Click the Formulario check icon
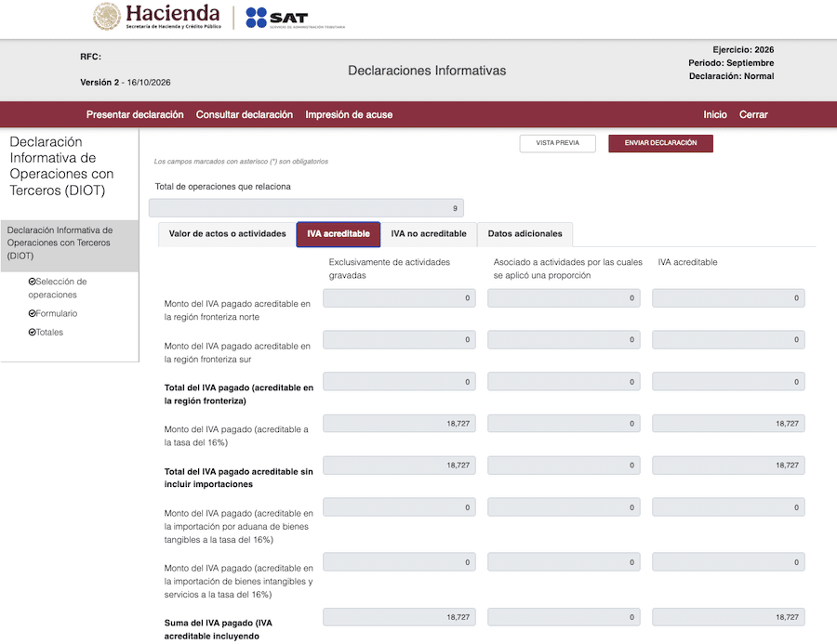This screenshot has width=837, height=644. pyautogui.click(x=32, y=313)
